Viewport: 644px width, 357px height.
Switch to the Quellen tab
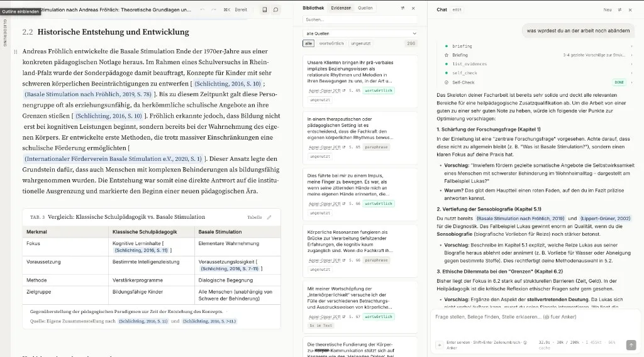coord(365,8)
